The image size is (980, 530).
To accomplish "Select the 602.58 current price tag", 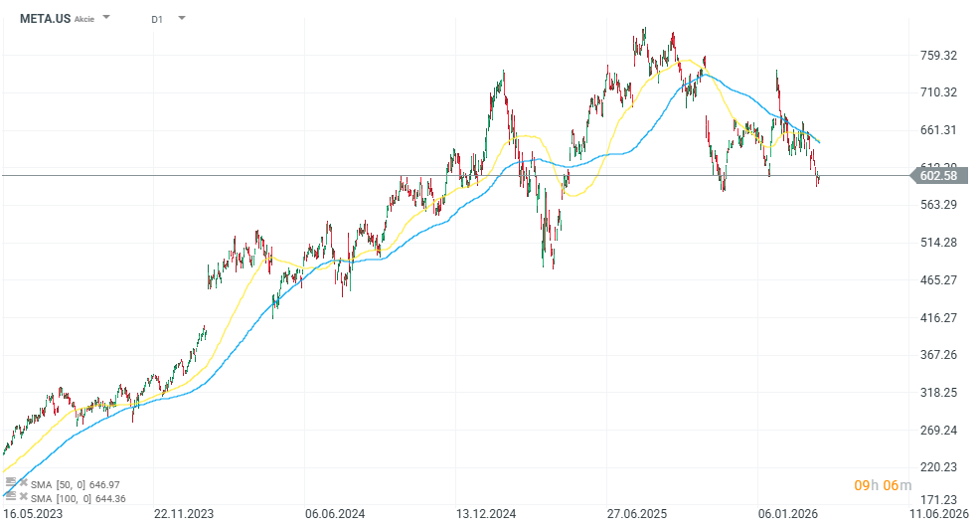I will (937, 176).
